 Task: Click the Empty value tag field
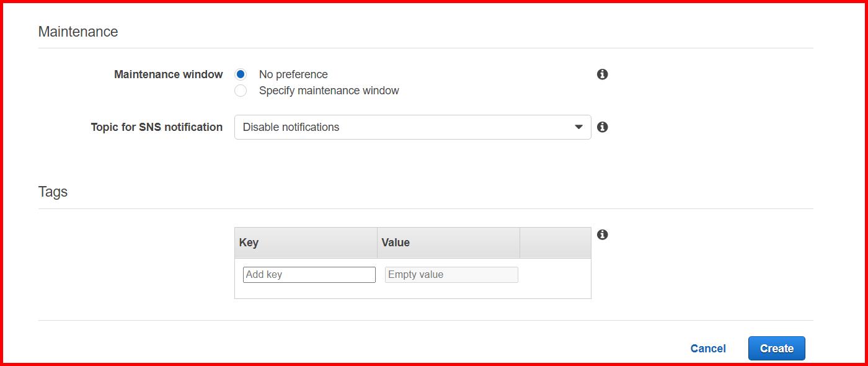pos(451,274)
